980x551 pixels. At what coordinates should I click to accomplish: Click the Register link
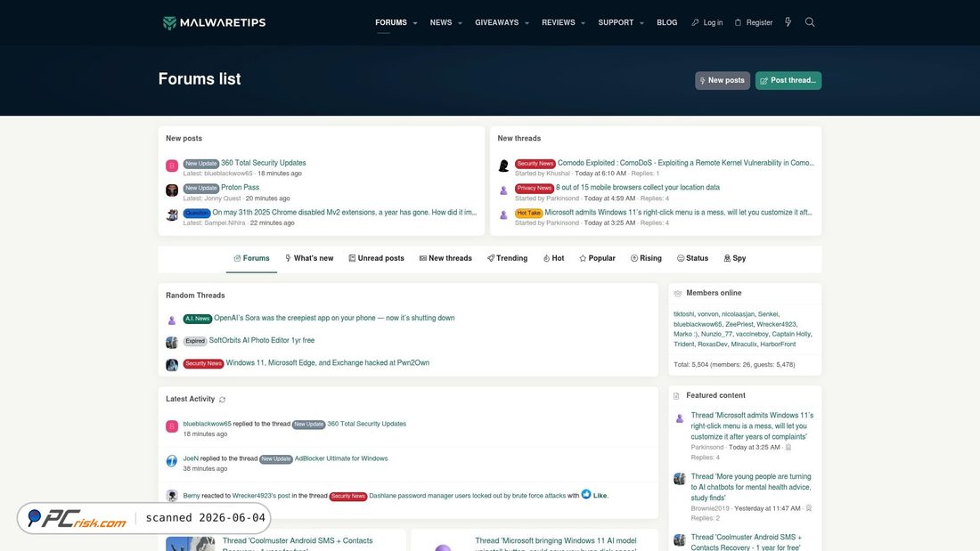coord(753,22)
